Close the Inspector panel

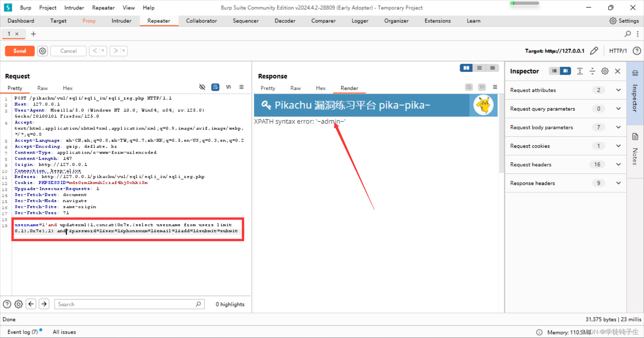click(618, 71)
